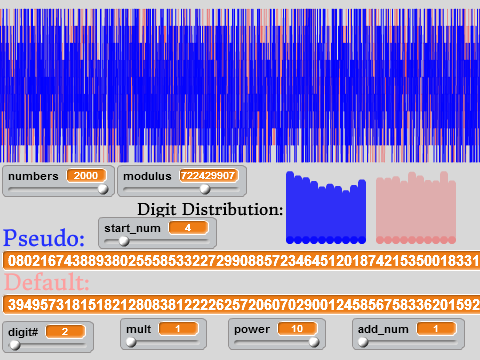The image size is (480, 360).
Task: Click the add_num variable label
Action: click(x=383, y=329)
